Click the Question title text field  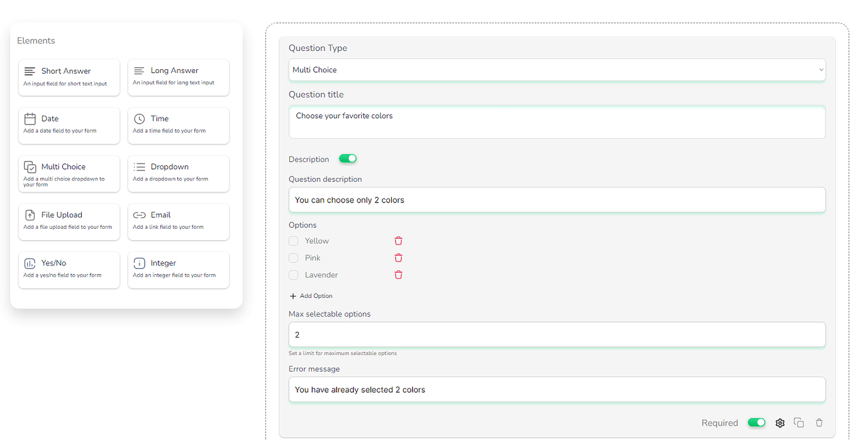click(x=557, y=122)
